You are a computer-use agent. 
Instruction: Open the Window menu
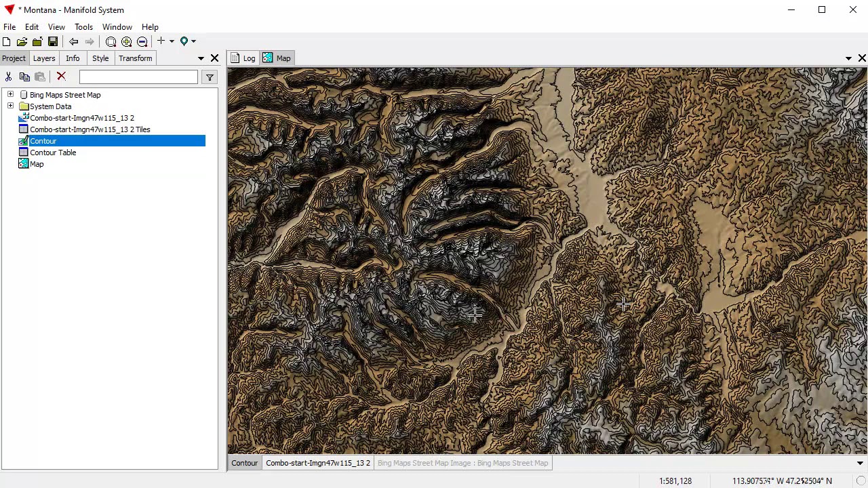tap(117, 27)
